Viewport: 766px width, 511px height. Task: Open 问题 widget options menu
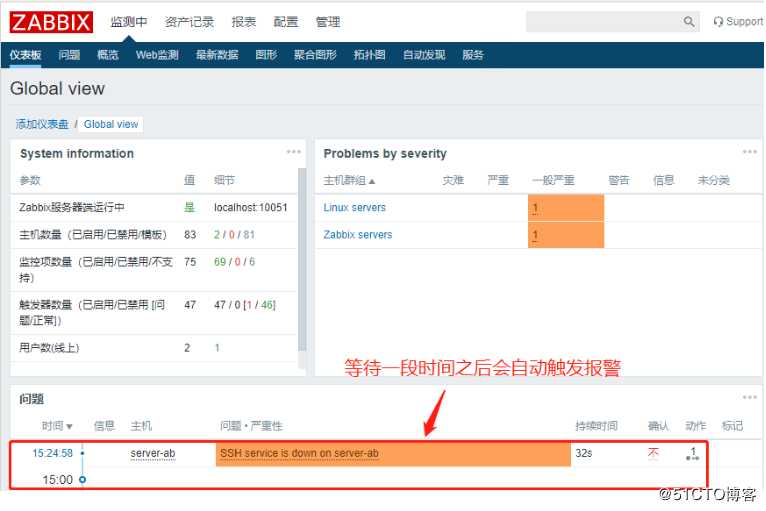click(750, 398)
